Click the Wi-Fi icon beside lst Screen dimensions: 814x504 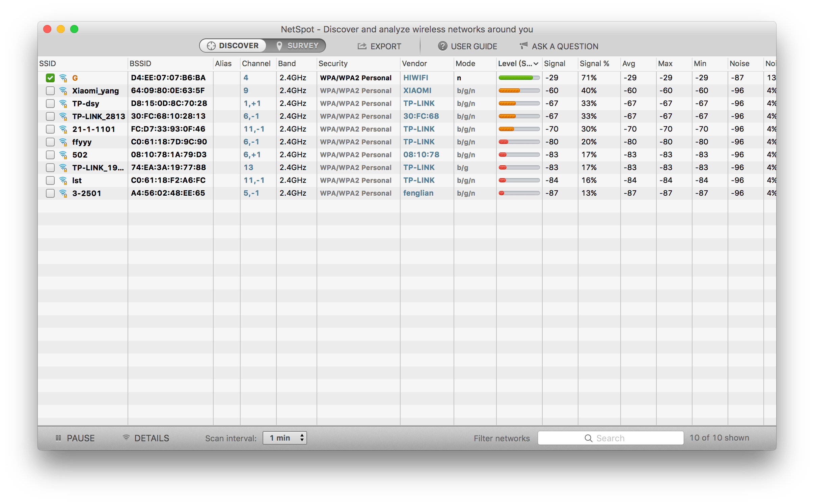point(63,180)
